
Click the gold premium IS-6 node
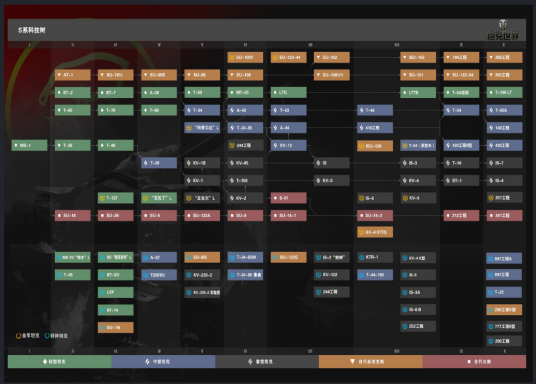tap(375, 198)
